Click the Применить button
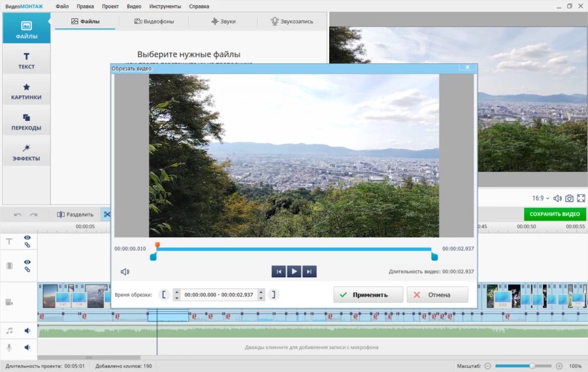 point(368,295)
